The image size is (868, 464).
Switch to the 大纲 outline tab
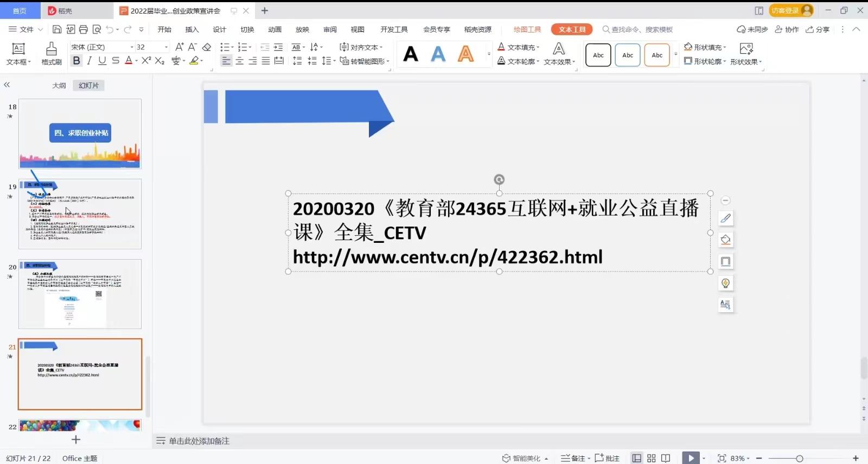(x=59, y=85)
